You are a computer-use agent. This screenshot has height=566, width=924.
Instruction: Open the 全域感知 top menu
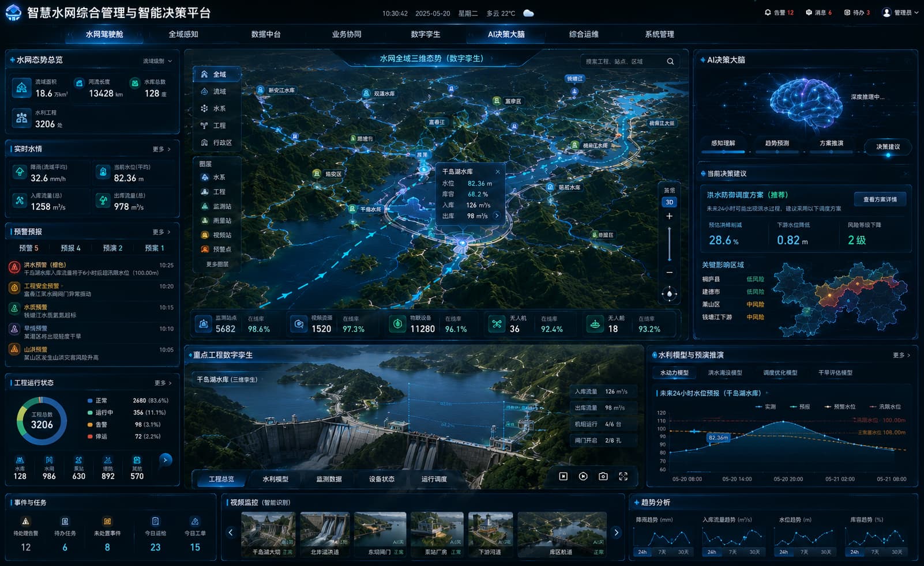click(183, 35)
